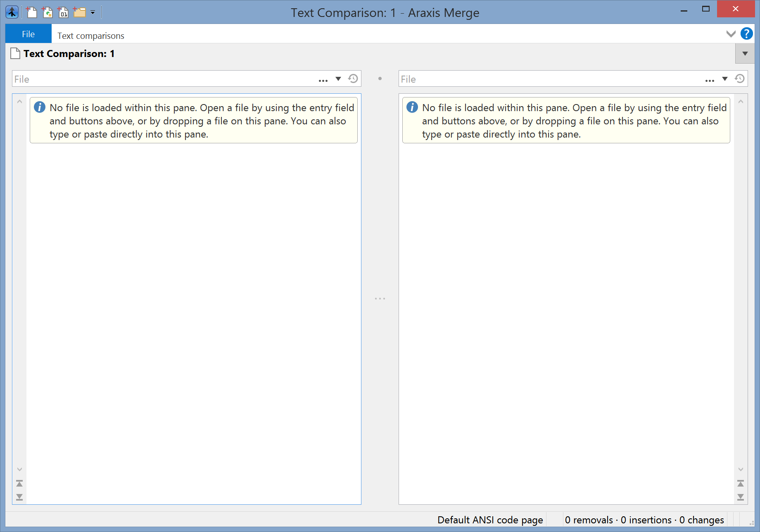Jump to top of right pane
This screenshot has width=760, height=532.
click(741, 483)
